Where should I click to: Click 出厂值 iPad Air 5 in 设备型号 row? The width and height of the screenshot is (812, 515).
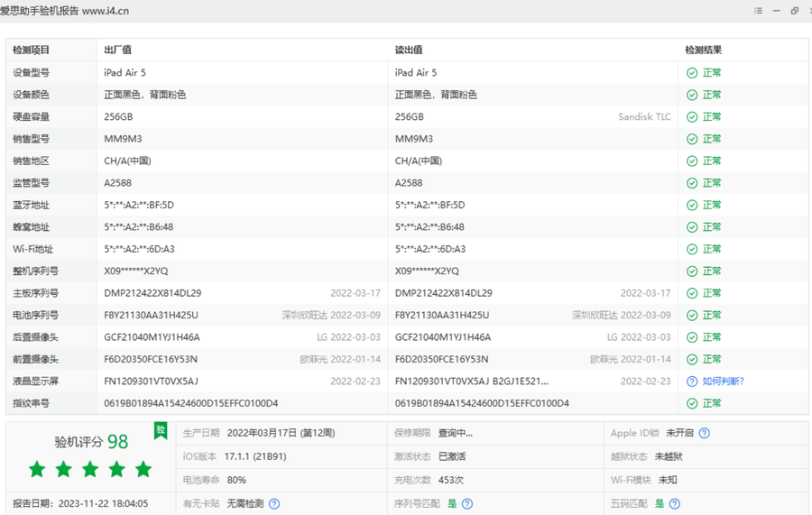[125, 73]
